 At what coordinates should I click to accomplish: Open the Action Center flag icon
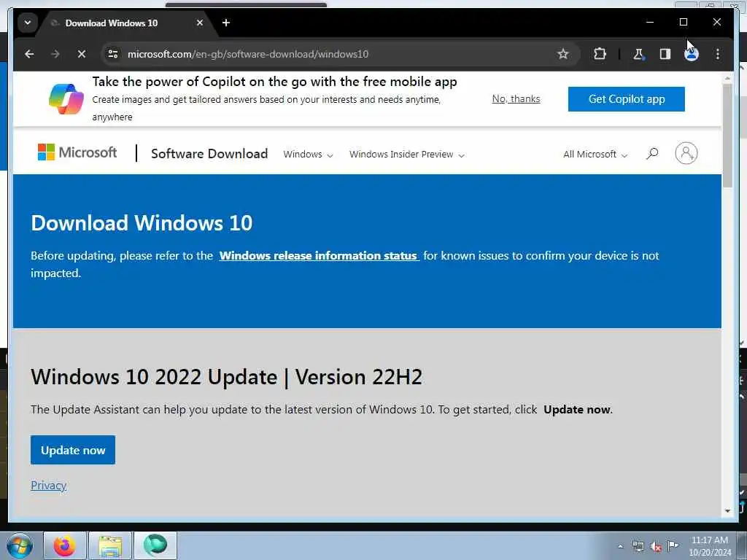click(673, 545)
